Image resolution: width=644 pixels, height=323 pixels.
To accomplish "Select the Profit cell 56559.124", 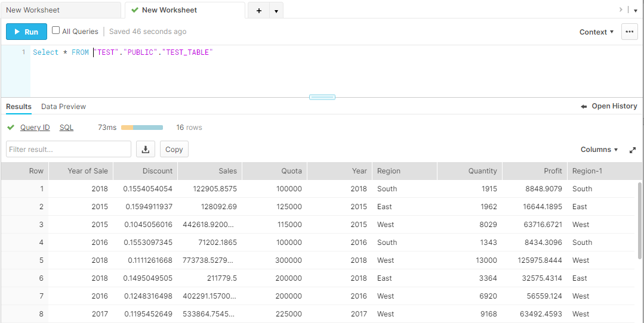I will 534,296.
